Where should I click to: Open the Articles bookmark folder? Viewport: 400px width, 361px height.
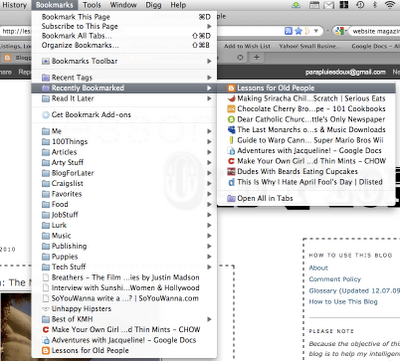pos(124,152)
